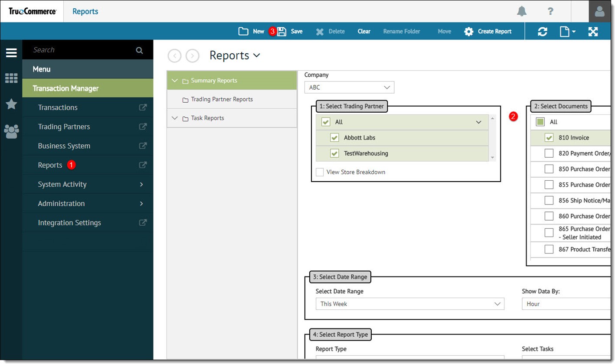Open Trading Partners via its external link arrow
Image resolution: width=615 pixels, height=364 pixels.
pos(142,127)
